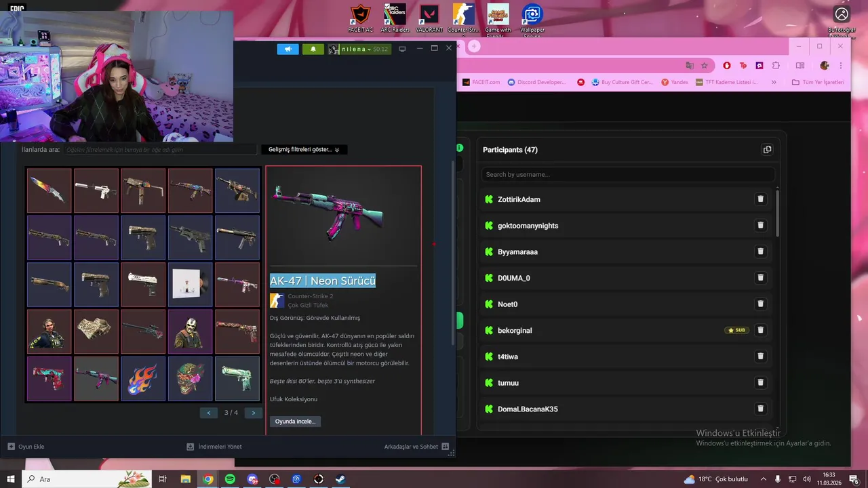
Task: Open Windows Start menu
Action: coord(11,479)
